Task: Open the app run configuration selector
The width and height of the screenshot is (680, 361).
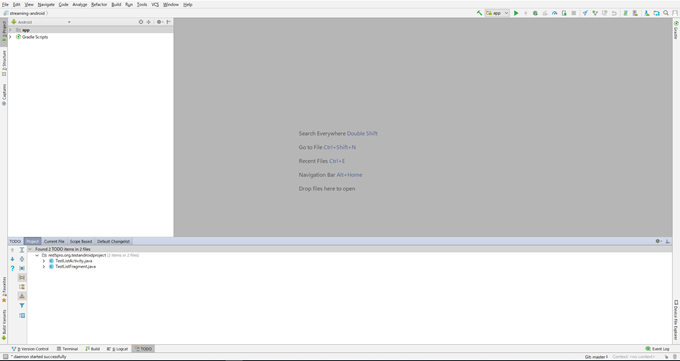Action: (497, 13)
